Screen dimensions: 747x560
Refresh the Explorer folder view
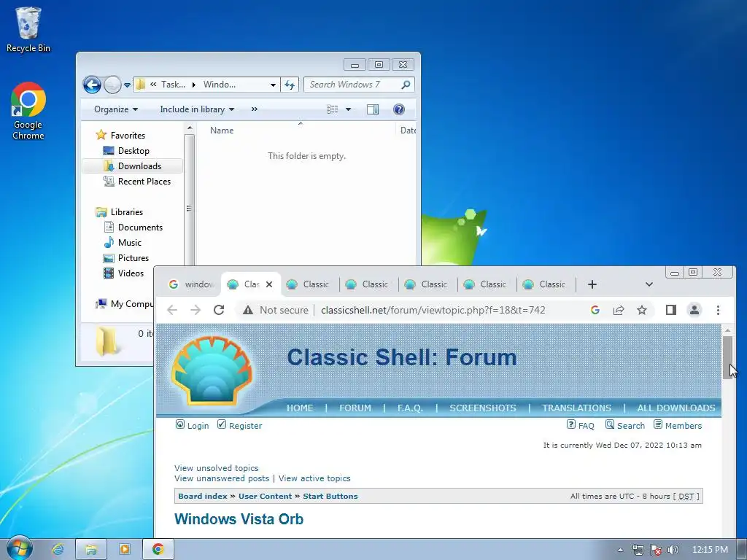290,85
